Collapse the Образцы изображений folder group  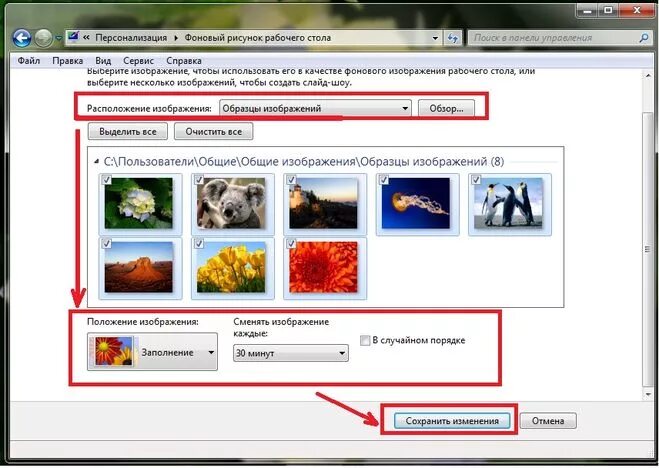coord(96,161)
